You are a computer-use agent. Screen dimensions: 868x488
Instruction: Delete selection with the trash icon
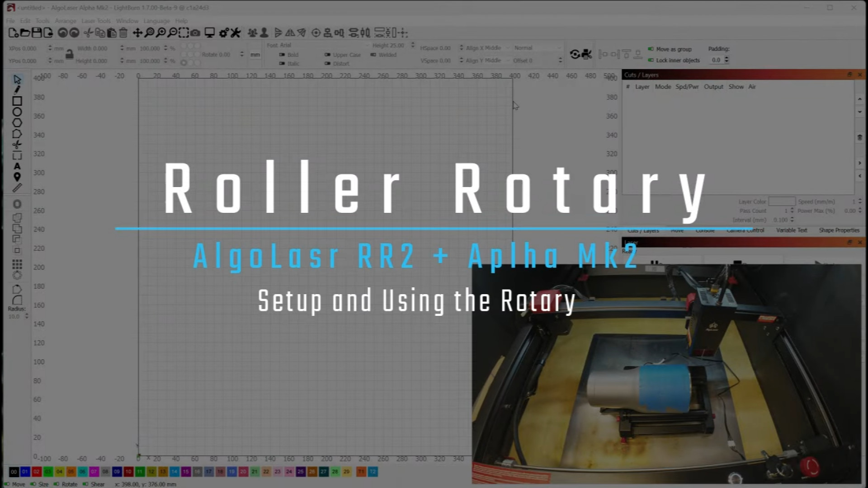tap(123, 33)
